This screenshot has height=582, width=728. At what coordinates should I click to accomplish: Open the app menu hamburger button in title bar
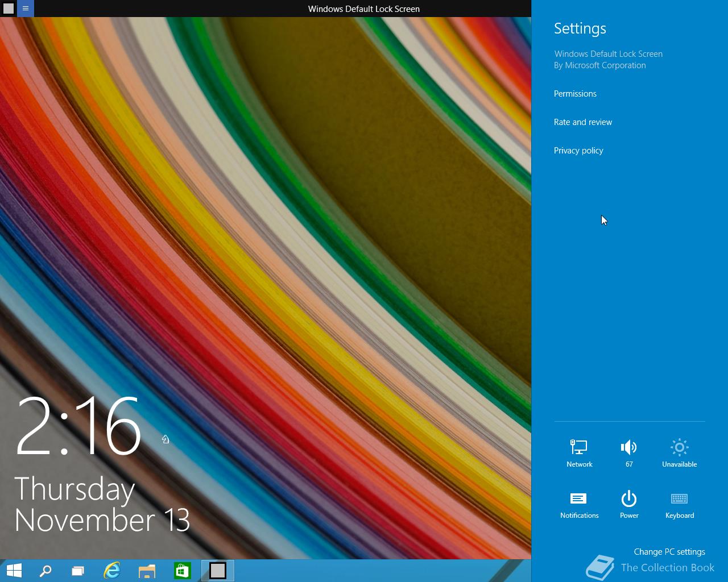[26, 9]
